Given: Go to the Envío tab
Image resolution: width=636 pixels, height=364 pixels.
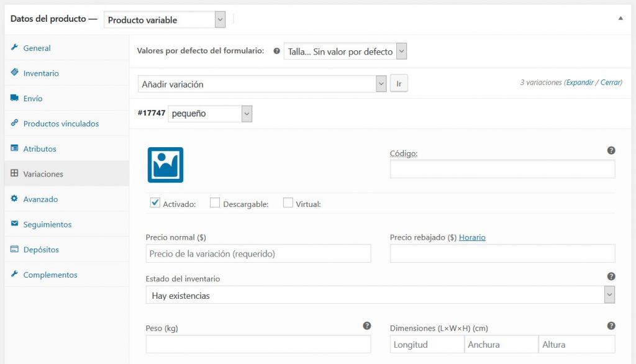Looking at the screenshot, I should [33, 99].
